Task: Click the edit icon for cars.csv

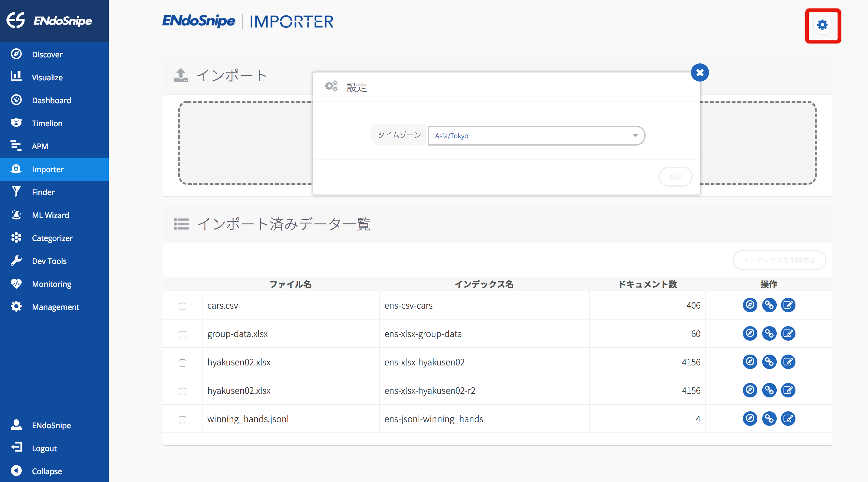Action: [788, 305]
